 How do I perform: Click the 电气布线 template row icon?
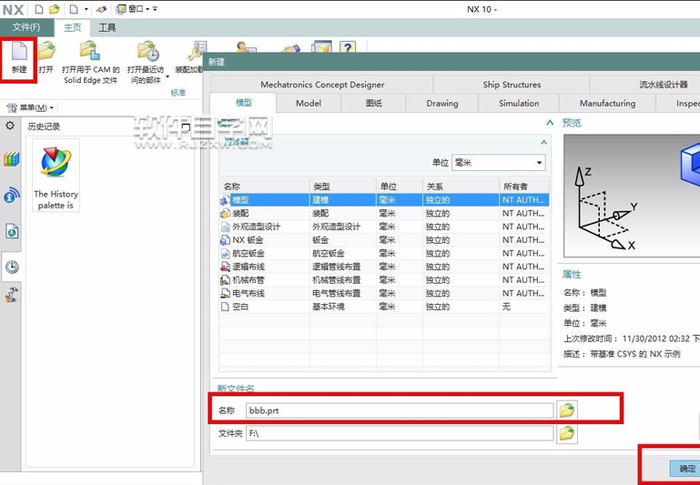225,293
